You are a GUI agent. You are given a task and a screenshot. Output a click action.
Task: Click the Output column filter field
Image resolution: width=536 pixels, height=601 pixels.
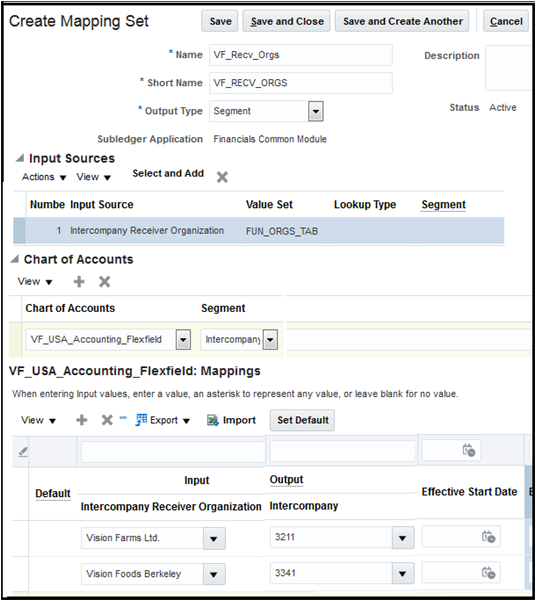click(343, 451)
